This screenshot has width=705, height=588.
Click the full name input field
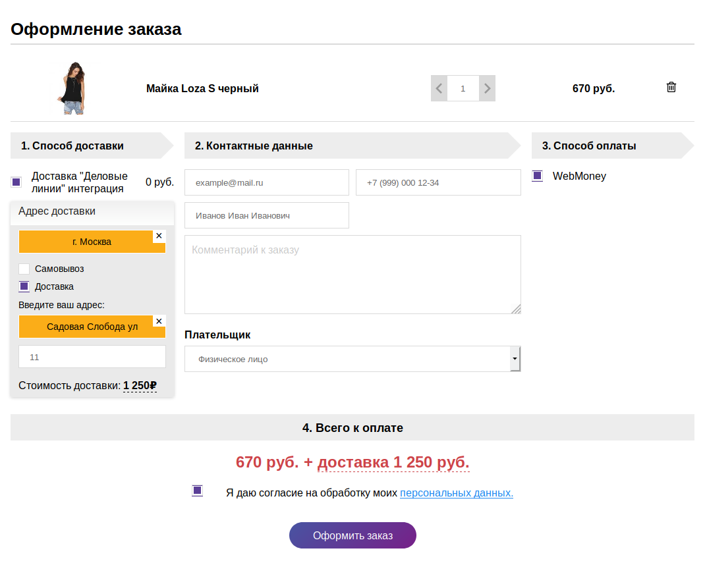(x=266, y=215)
